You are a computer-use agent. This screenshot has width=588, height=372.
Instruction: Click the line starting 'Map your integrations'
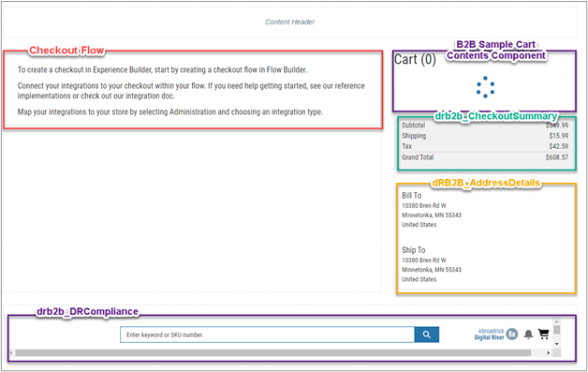coord(169,112)
